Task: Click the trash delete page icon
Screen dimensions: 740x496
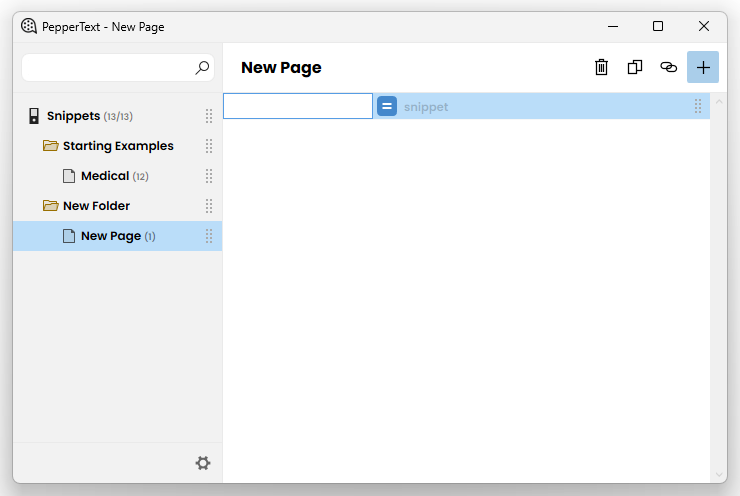Action: pyautogui.click(x=601, y=67)
